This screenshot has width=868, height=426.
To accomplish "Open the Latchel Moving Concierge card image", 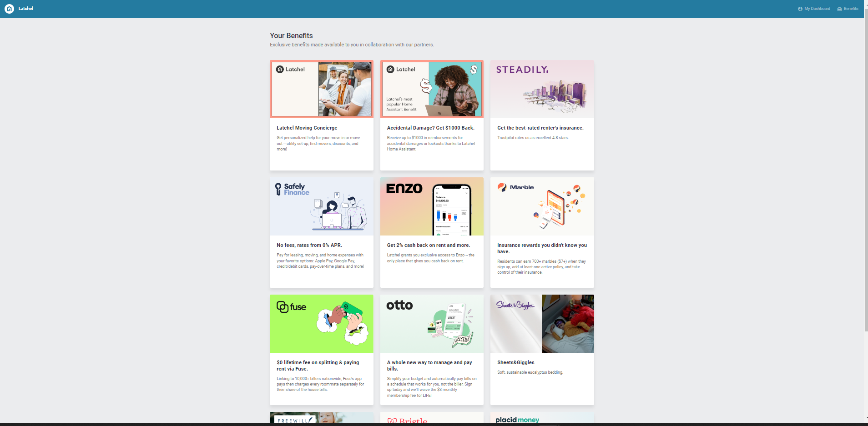I will (322, 89).
